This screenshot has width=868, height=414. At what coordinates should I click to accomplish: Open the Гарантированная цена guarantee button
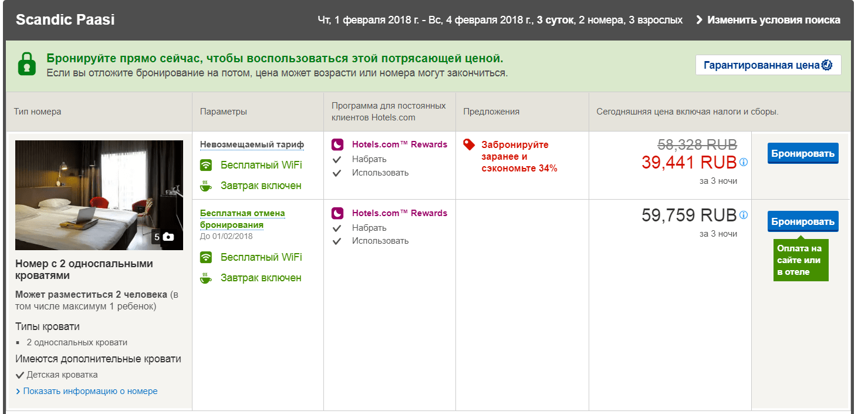(x=768, y=65)
